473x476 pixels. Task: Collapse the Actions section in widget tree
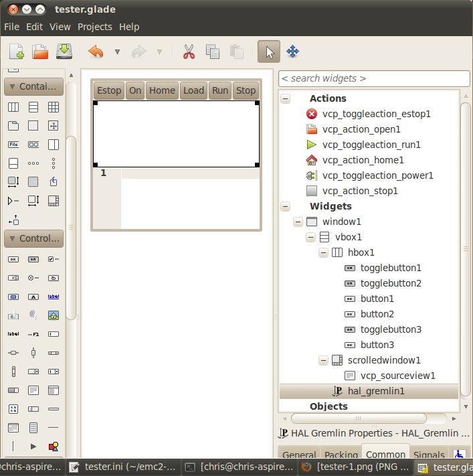tap(286, 98)
